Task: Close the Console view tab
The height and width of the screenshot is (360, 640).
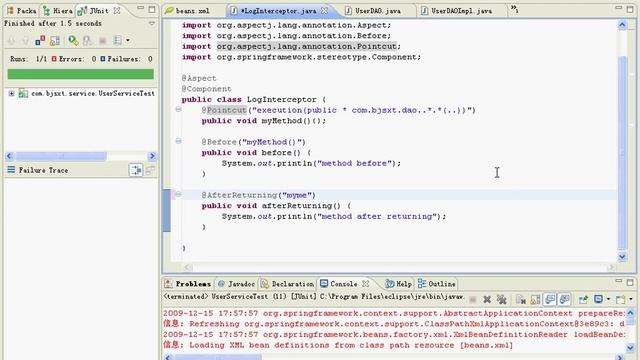Action: click(366, 284)
